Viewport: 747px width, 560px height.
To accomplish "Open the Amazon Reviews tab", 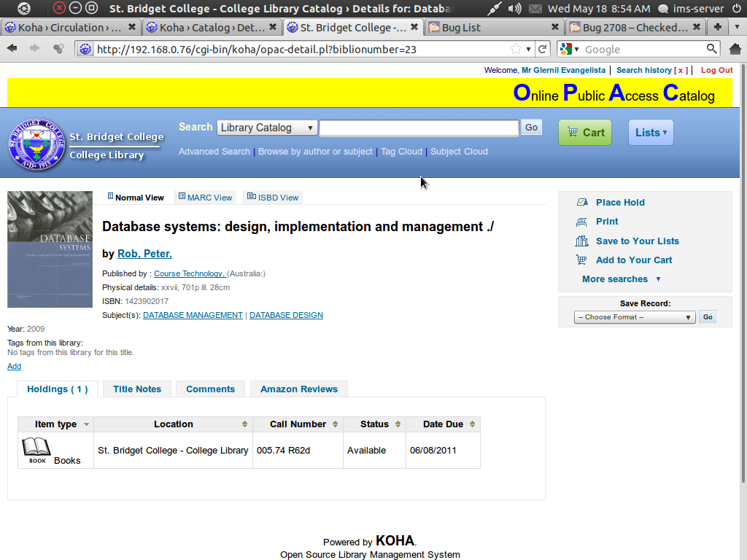I will 299,389.
